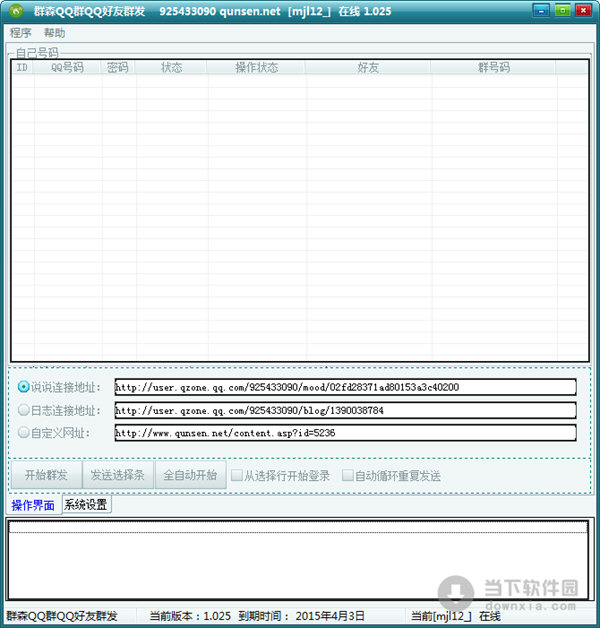The width and height of the screenshot is (600, 628).
Task: Click 当前[mjl12_] 在线 status text
Action: click(x=455, y=616)
